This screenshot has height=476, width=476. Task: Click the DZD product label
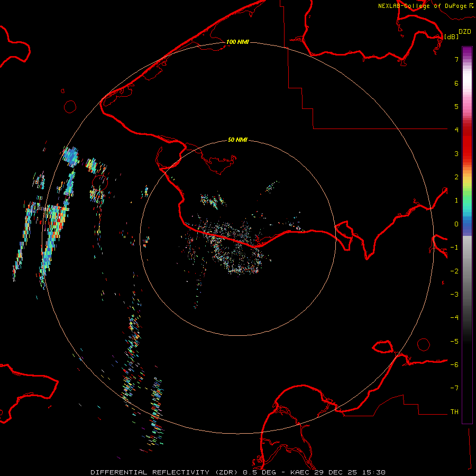pos(465,32)
